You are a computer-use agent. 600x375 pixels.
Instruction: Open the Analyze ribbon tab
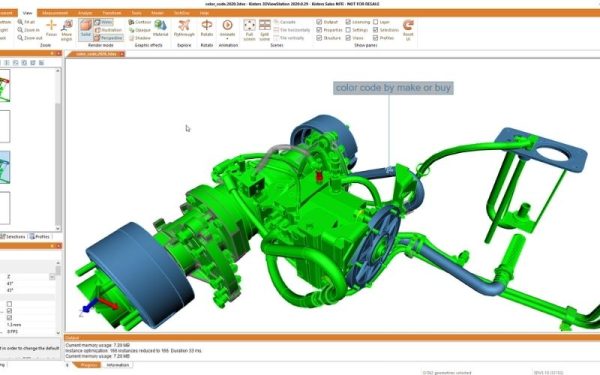pos(85,13)
